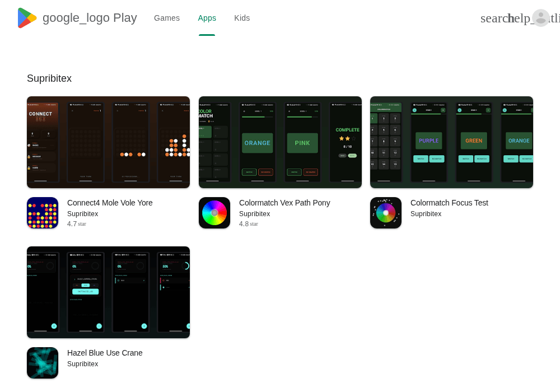
Task: Switch to the Games tab
Action: pyautogui.click(x=167, y=18)
